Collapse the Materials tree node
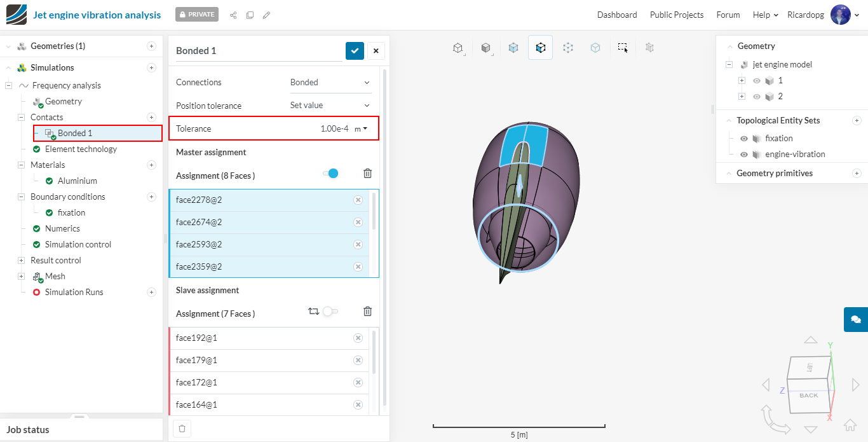Screen dimensions: 868x442 [x=22, y=165]
